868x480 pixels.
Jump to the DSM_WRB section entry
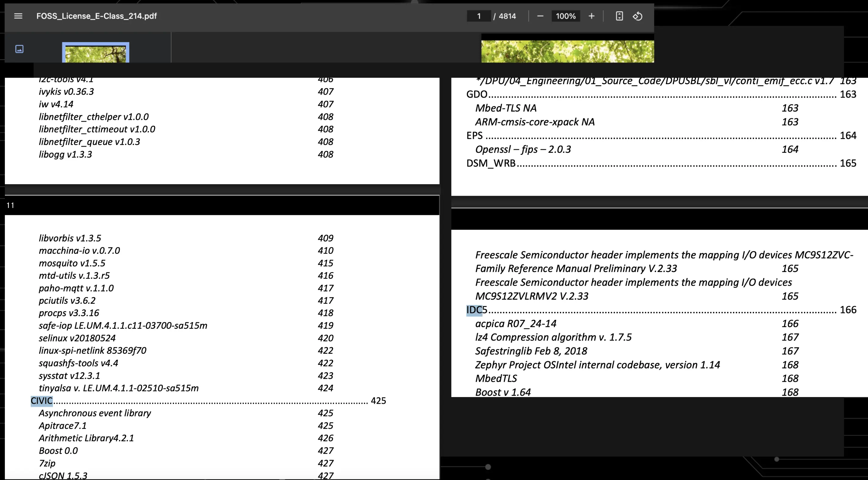[x=491, y=163]
